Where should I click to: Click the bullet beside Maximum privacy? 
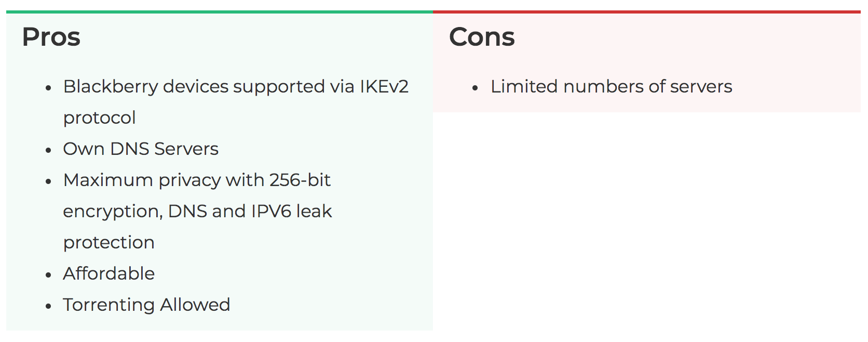[x=48, y=181]
